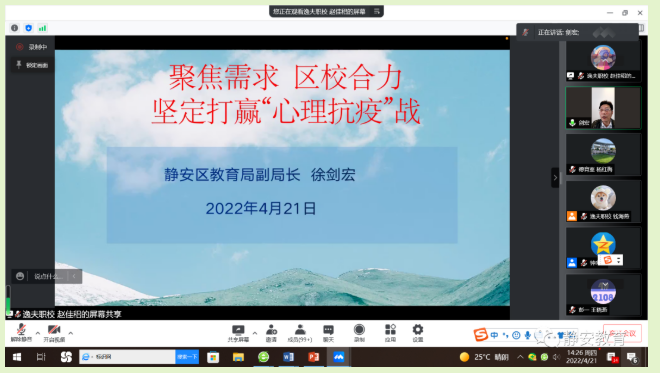The image size is (660, 373).
Task: Open the meeting info icon
Action: click(15, 28)
